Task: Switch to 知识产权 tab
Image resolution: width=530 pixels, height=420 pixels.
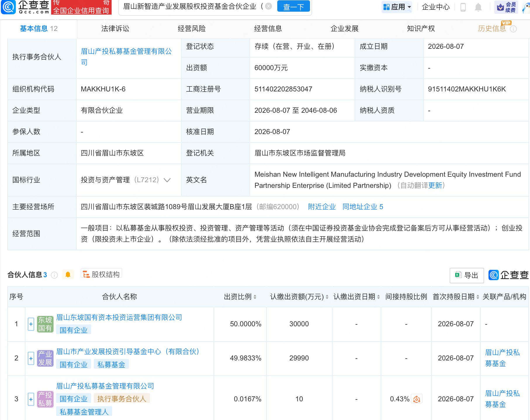Action: [421, 29]
